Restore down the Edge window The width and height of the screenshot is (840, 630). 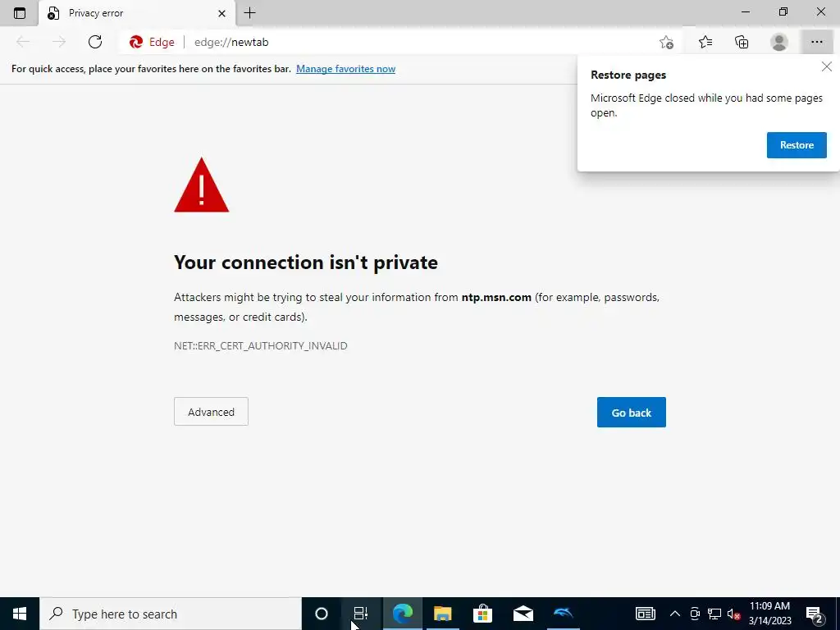click(783, 11)
